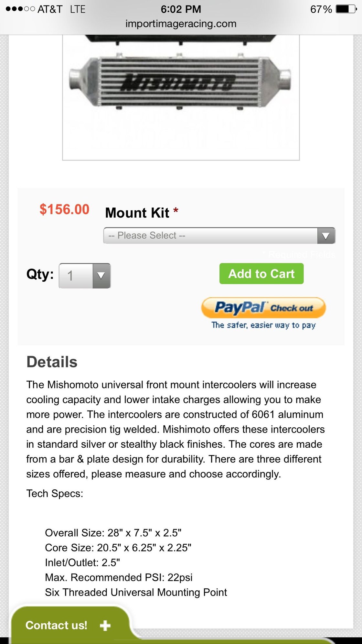Click the red required asterisk by Mount Kit
Viewport: 362px width, 644px height.
(x=176, y=211)
